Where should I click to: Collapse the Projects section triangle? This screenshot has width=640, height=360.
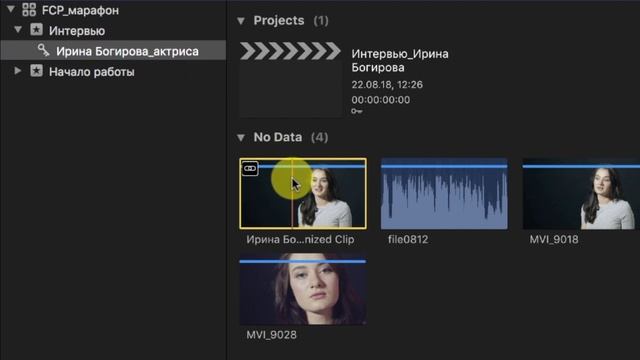241,20
